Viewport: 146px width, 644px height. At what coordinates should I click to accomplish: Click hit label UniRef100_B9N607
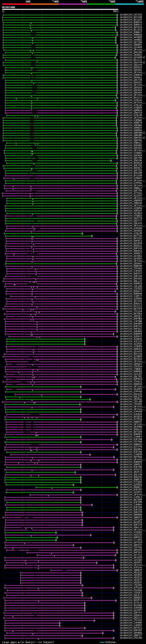(131, 32)
